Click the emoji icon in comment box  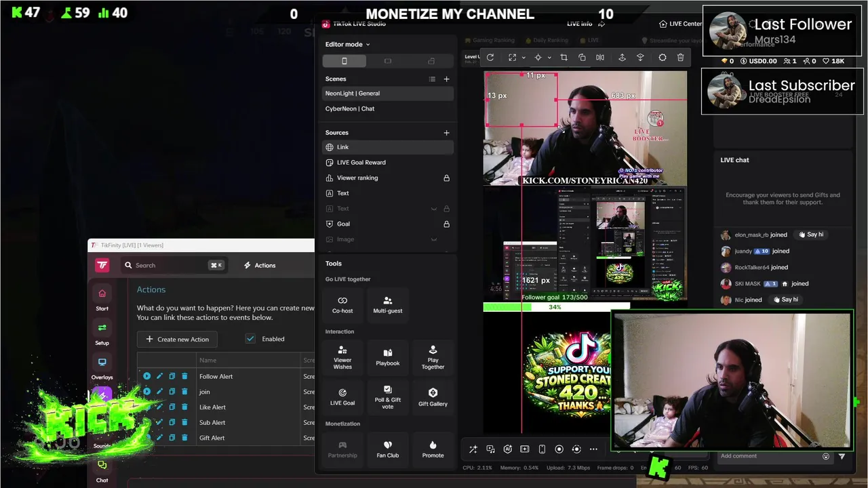(826, 456)
